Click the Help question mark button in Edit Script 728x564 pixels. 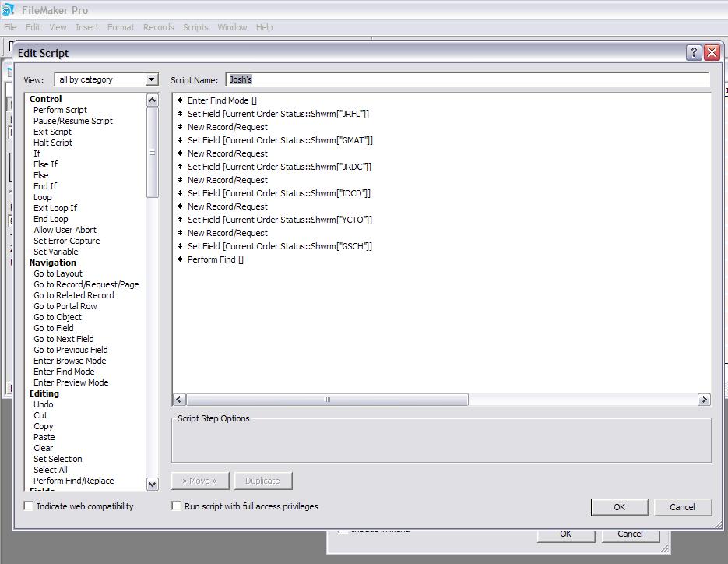(694, 52)
